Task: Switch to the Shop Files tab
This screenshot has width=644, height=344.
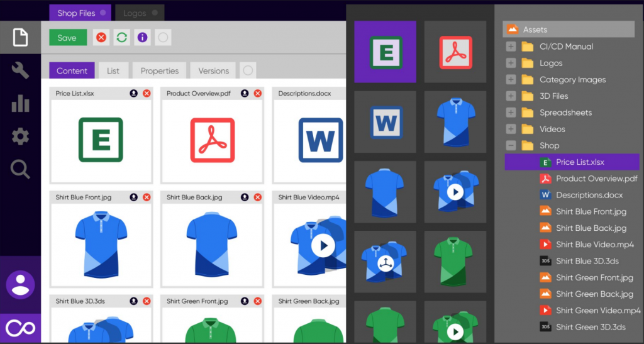Action: coord(80,13)
